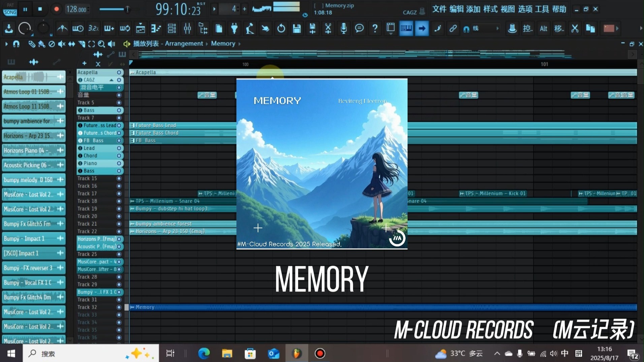Open the 视图 menu
This screenshot has width=644, height=362.
[x=508, y=9]
